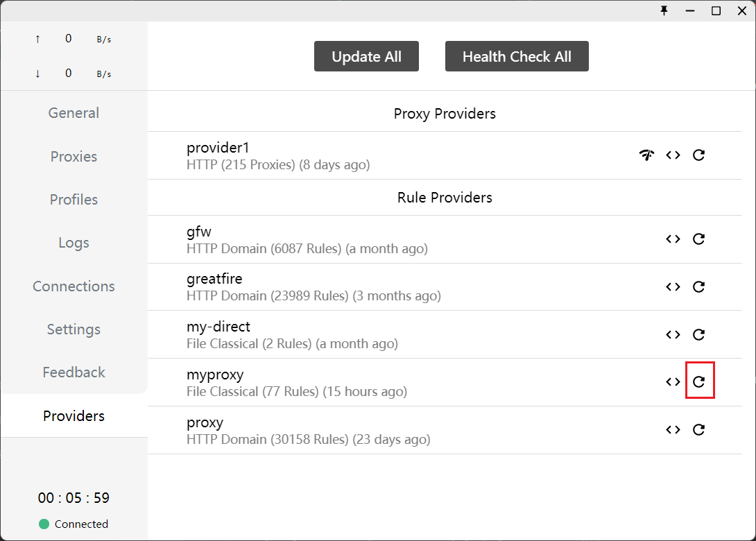Pin the window on top
Viewport: 756px width, 541px height.
[664, 11]
